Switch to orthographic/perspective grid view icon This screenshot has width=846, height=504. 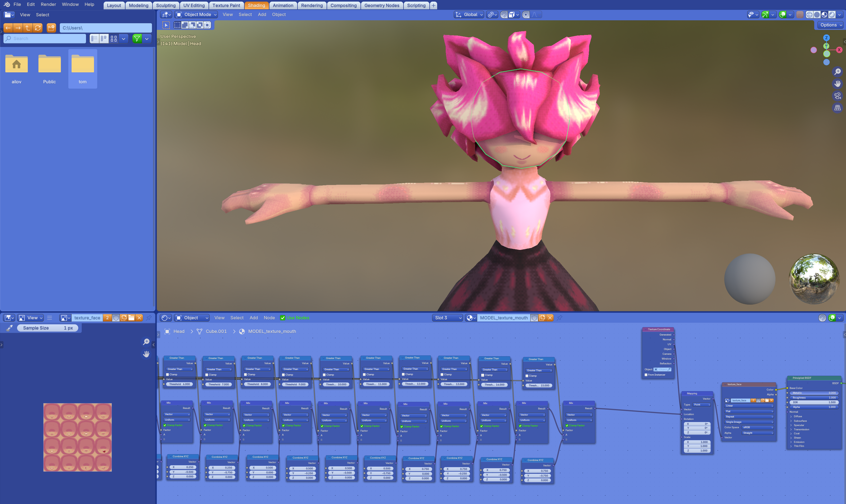(837, 108)
